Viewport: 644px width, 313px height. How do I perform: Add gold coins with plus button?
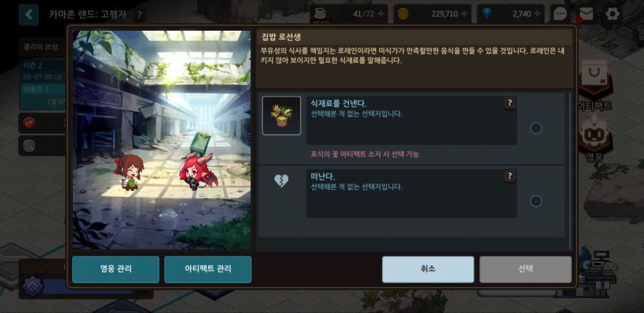tap(464, 14)
